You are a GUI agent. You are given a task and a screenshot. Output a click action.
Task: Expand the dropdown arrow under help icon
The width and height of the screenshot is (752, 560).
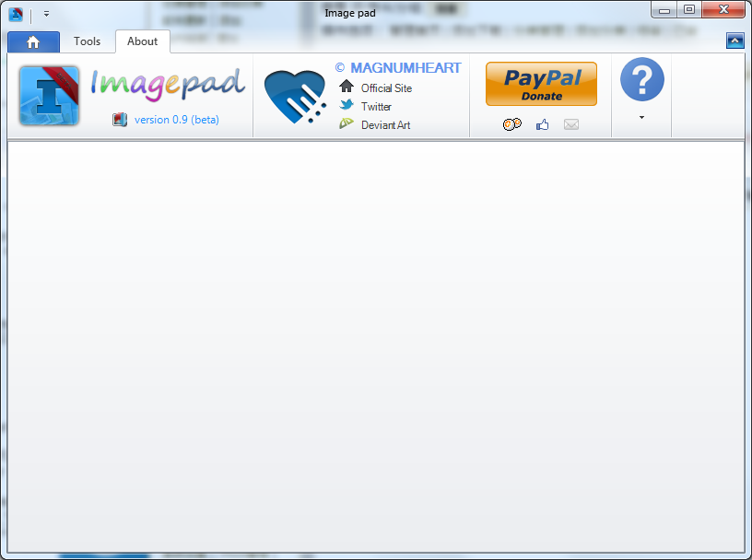[x=641, y=118]
